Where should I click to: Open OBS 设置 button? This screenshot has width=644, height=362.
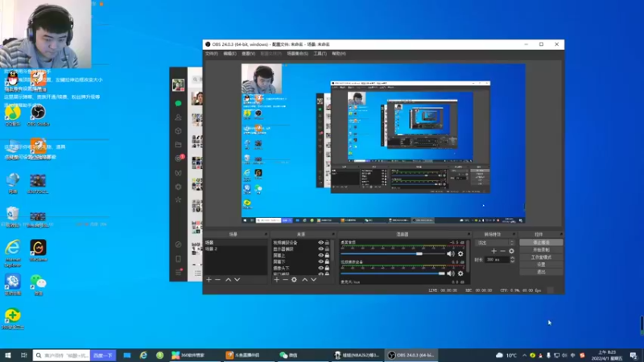click(x=541, y=265)
